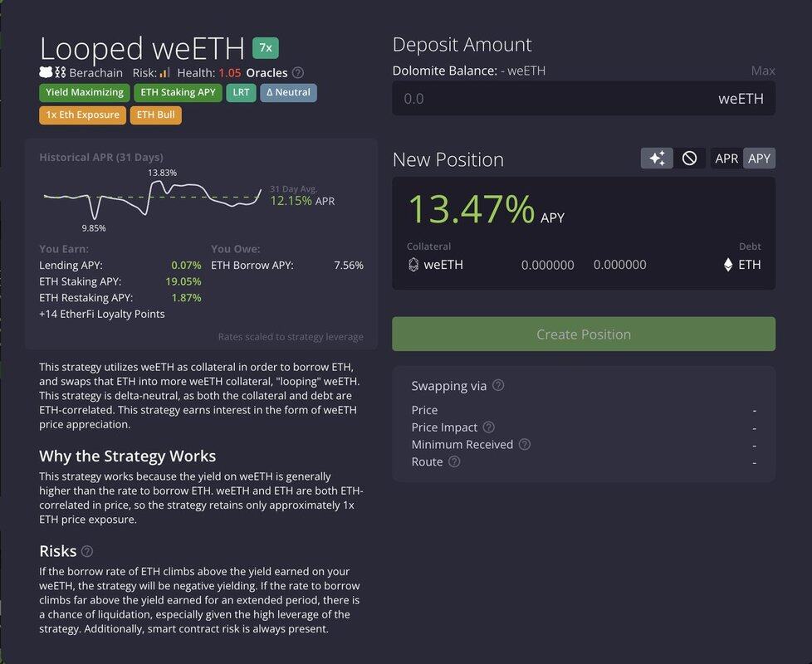812x664 pixels.
Task: Enable the sparkles rewards toggle
Action: (x=657, y=159)
